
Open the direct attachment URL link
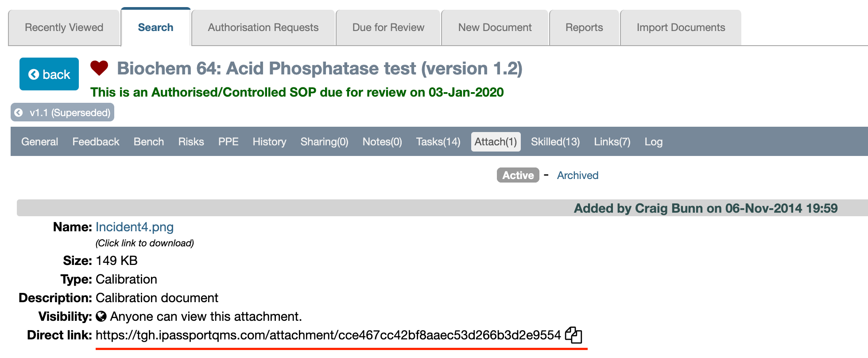coord(328,335)
